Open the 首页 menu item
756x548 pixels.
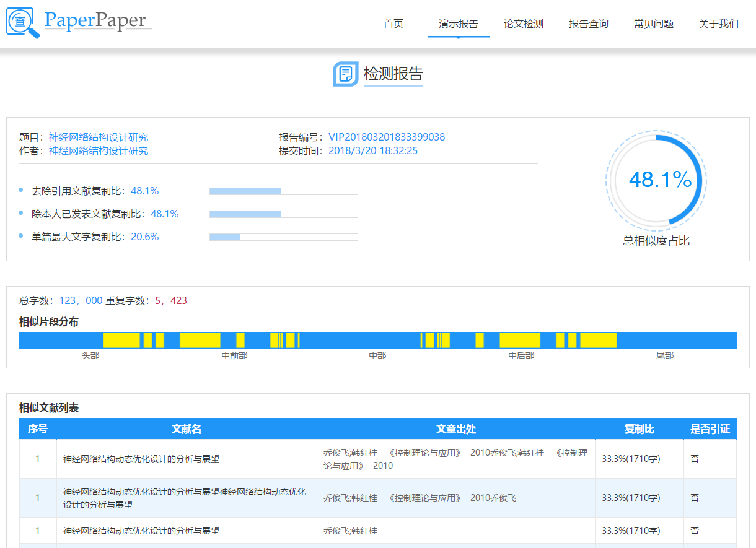(x=393, y=24)
